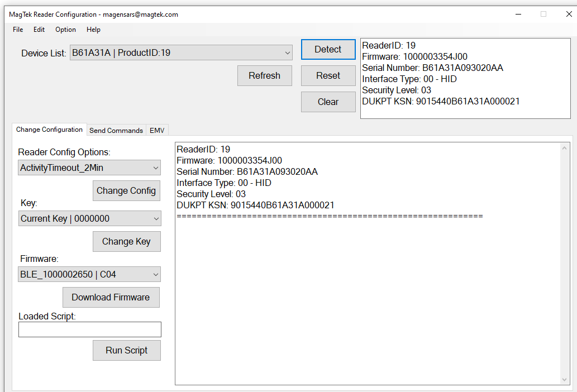Click inside the Loaded Script field
The height and width of the screenshot is (392, 577).
coord(89,329)
